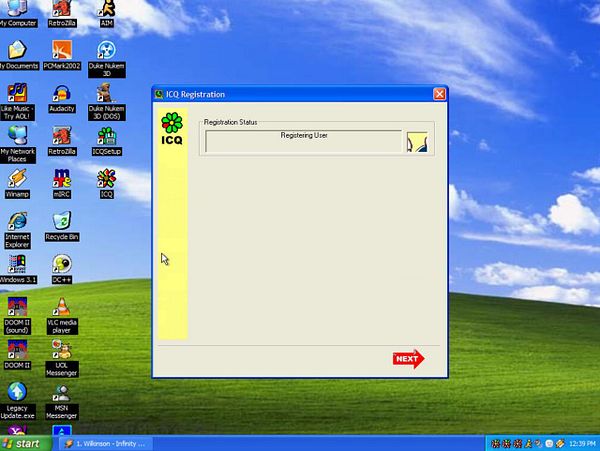Image resolution: width=600 pixels, height=451 pixels.
Task: Click the ICQ flower logo in registration dialog
Action: click(x=172, y=129)
